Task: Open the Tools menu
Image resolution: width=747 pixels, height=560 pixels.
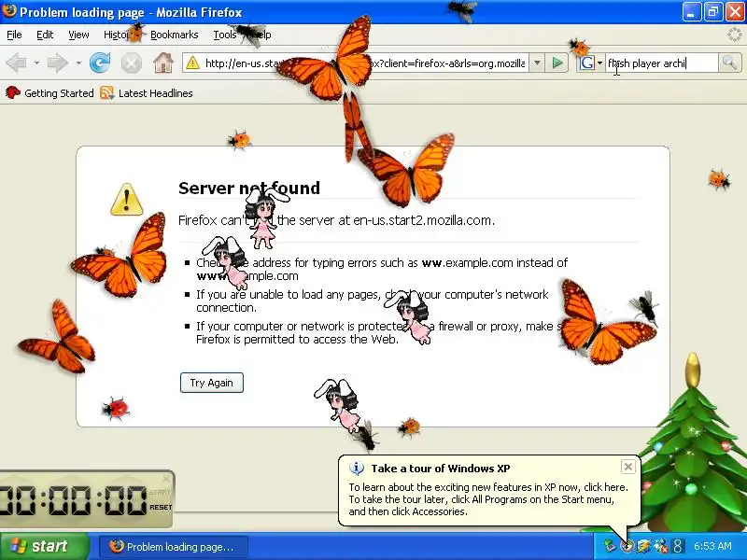Action: [224, 35]
